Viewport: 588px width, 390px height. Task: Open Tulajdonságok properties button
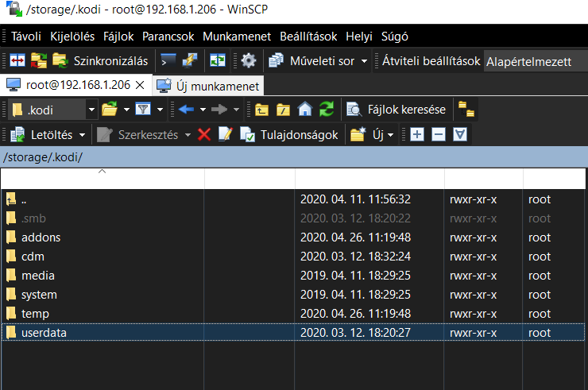(x=289, y=134)
